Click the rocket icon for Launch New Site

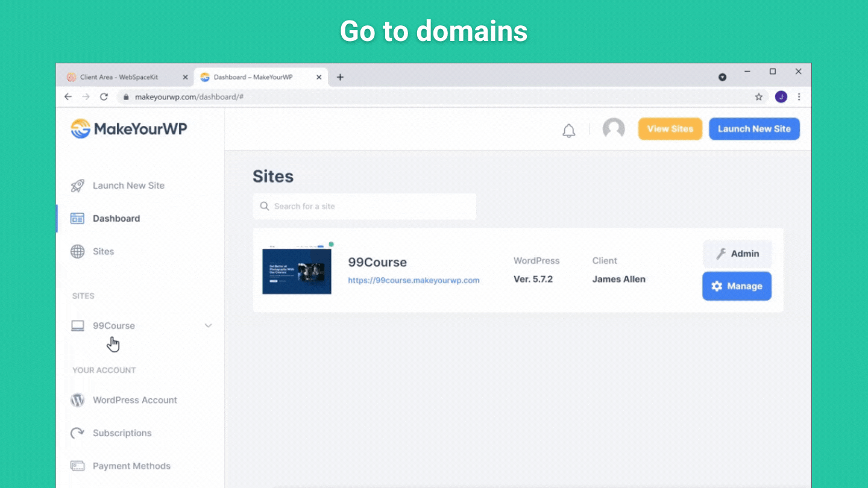[78, 186]
